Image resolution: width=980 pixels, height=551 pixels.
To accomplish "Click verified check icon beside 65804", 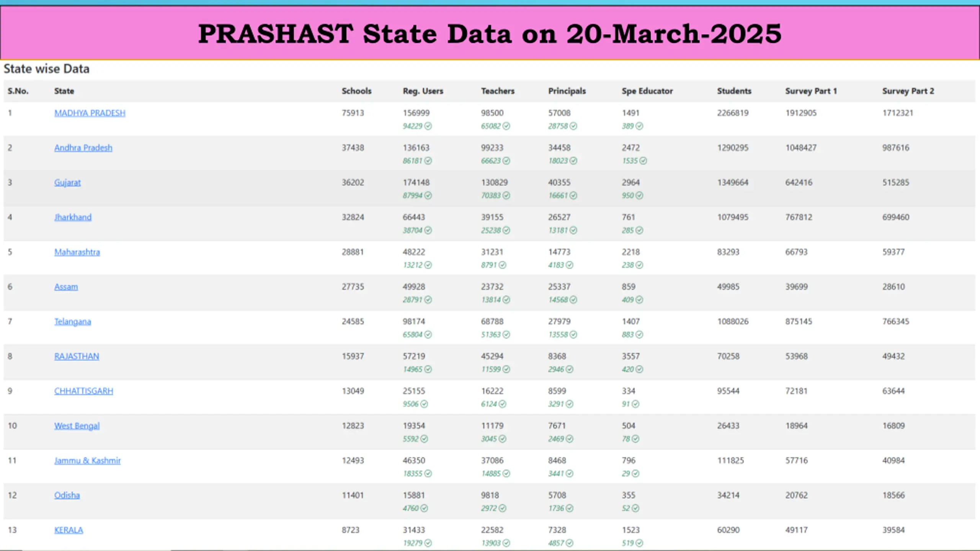I will coord(428,334).
